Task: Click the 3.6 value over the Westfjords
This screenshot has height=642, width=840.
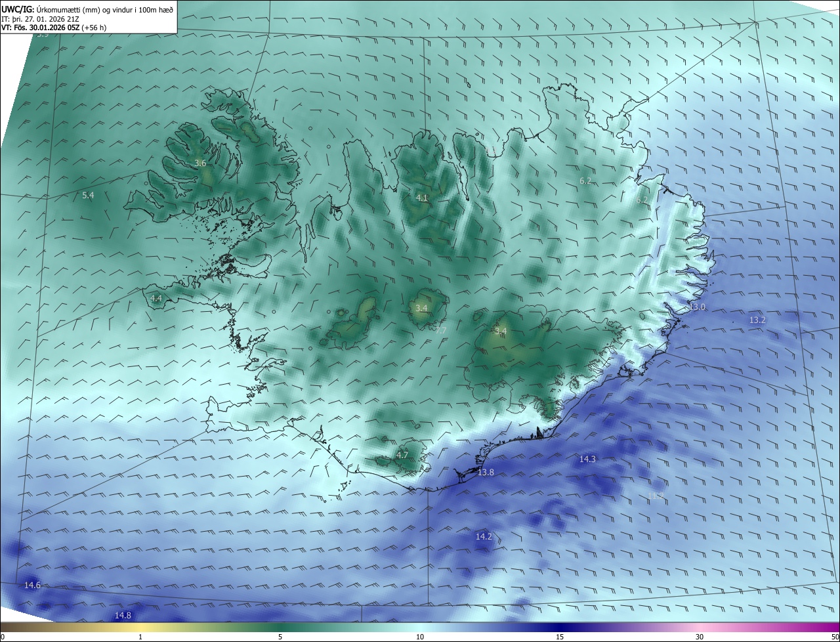Action: [200, 163]
